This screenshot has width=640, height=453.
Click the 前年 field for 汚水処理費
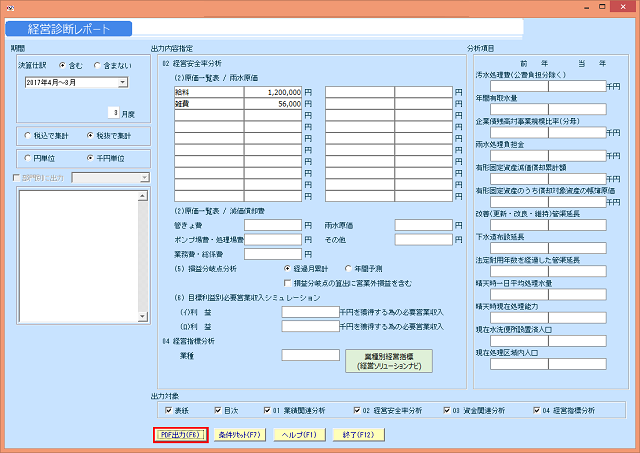519,86
